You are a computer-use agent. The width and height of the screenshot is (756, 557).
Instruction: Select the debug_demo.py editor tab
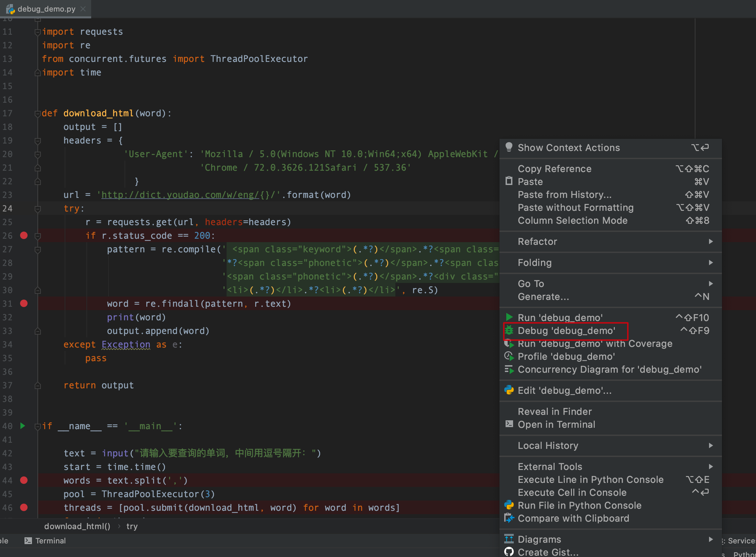[46, 9]
